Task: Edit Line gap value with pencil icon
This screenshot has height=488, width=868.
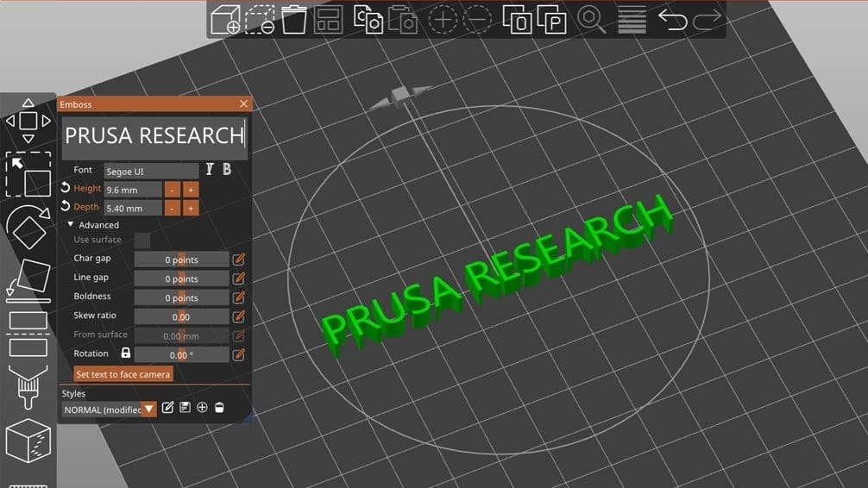Action: tap(239, 278)
